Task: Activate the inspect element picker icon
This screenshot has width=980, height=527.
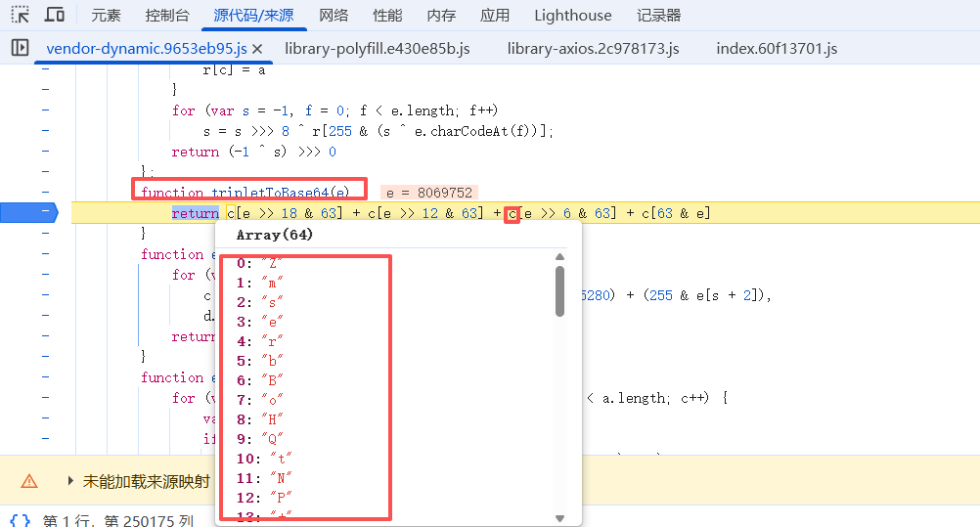Action: point(21,15)
